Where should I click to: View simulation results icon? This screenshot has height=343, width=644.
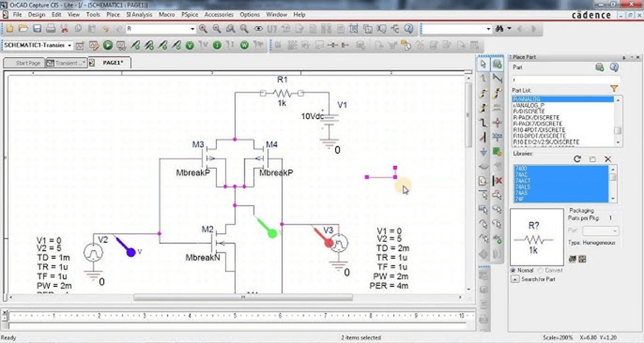click(x=121, y=45)
